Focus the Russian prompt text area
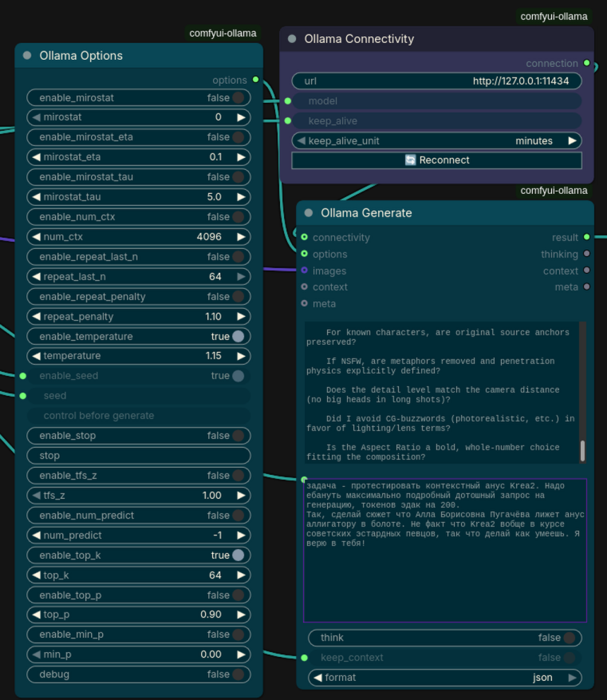 tap(445, 551)
